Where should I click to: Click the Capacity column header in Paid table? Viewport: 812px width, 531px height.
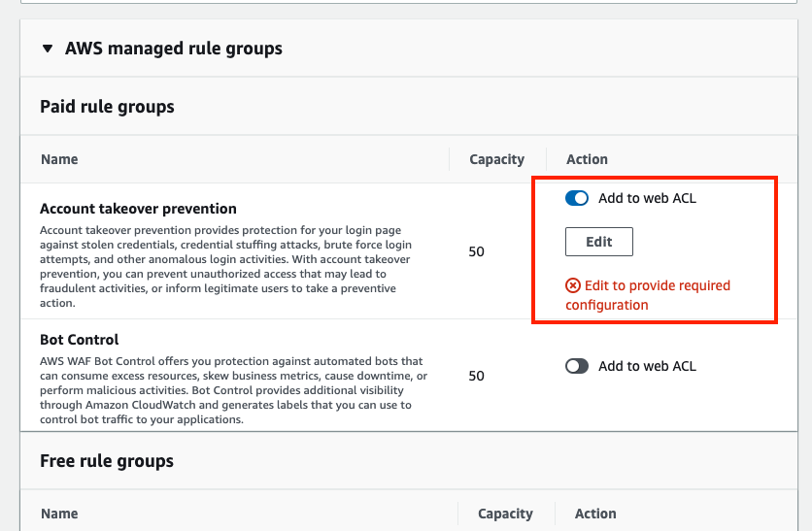click(x=496, y=159)
